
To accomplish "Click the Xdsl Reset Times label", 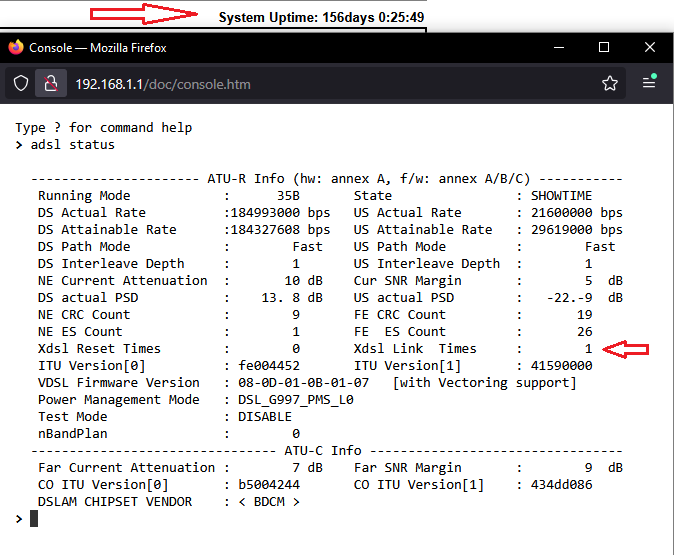I will pos(99,349).
